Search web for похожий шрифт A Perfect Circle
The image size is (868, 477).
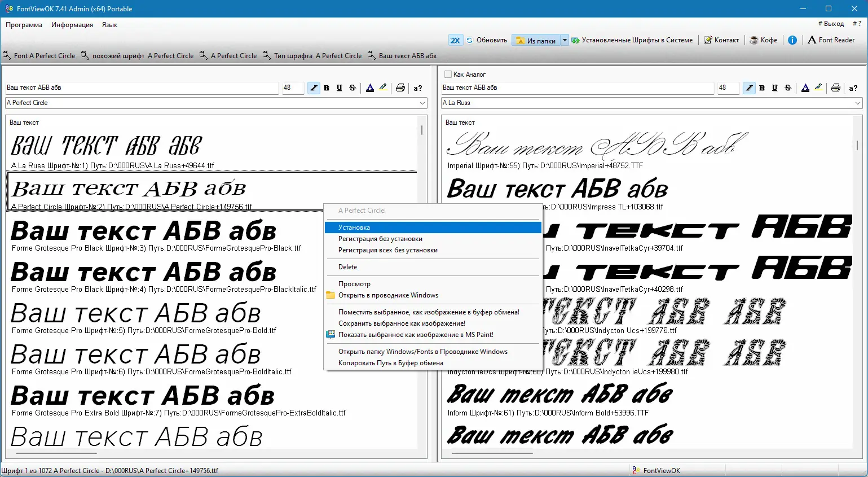(x=138, y=56)
